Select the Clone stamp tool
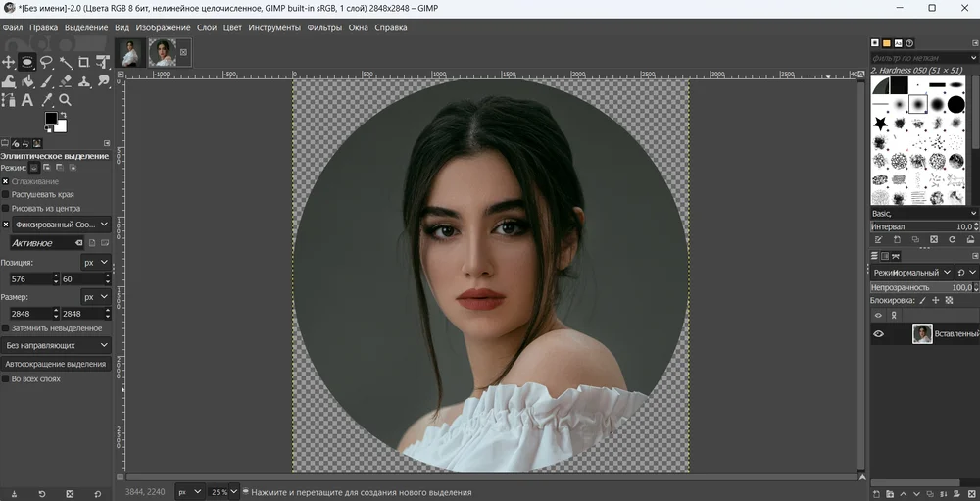The image size is (980, 501). tap(83, 80)
